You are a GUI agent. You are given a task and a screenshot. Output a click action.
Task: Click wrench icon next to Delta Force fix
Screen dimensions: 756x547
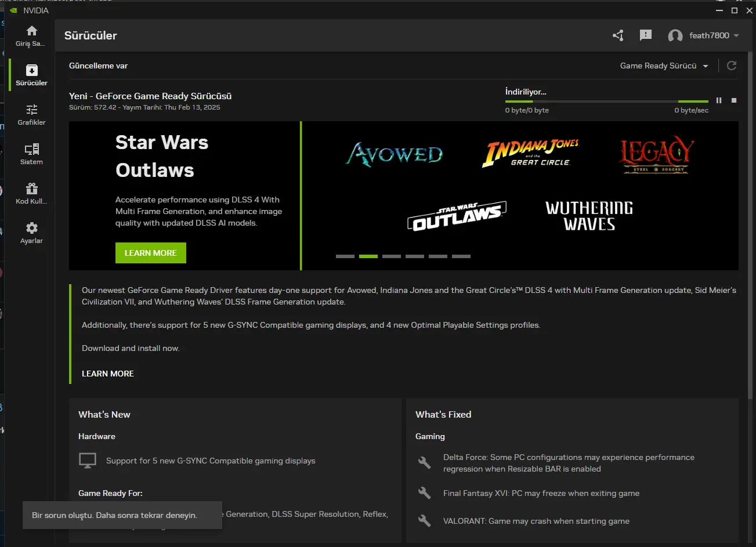click(x=425, y=463)
